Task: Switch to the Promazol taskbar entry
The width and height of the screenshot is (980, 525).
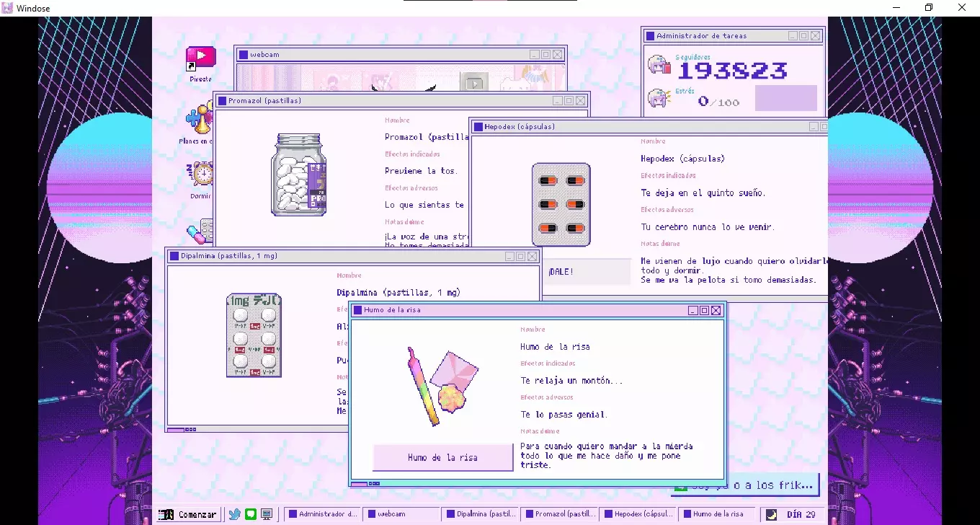Action: coord(560,514)
